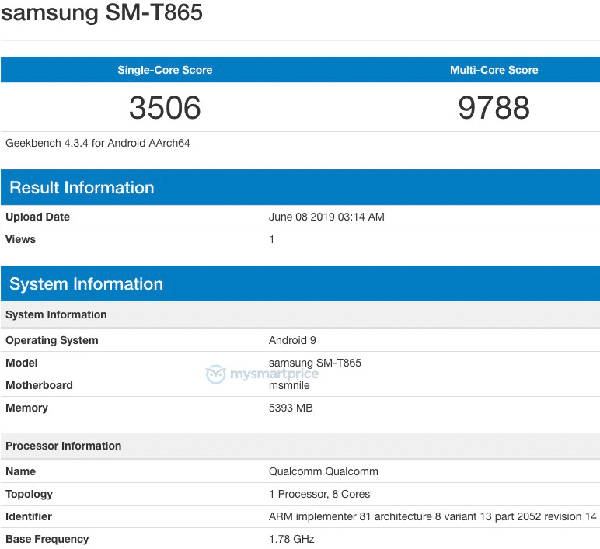Image resolution: width=600 pixels, height=549 pixels.
Task: Select the Single-Core Score header
Action: [x=165, y=70]
